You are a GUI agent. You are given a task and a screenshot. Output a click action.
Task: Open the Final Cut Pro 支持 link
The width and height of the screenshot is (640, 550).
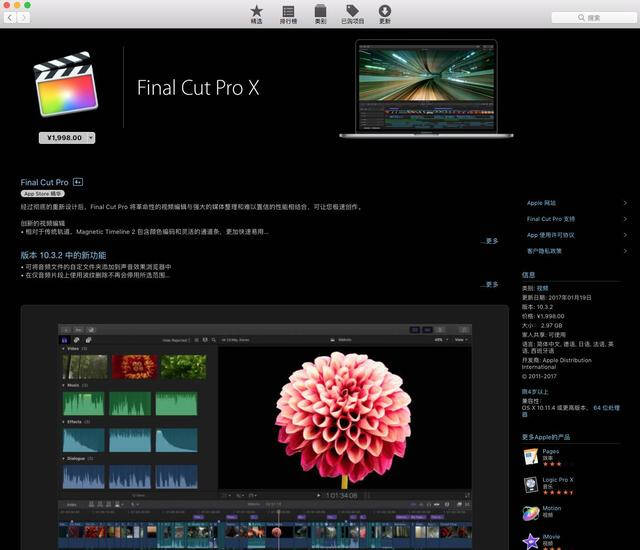pyautogui.click(x=551, y=219)
